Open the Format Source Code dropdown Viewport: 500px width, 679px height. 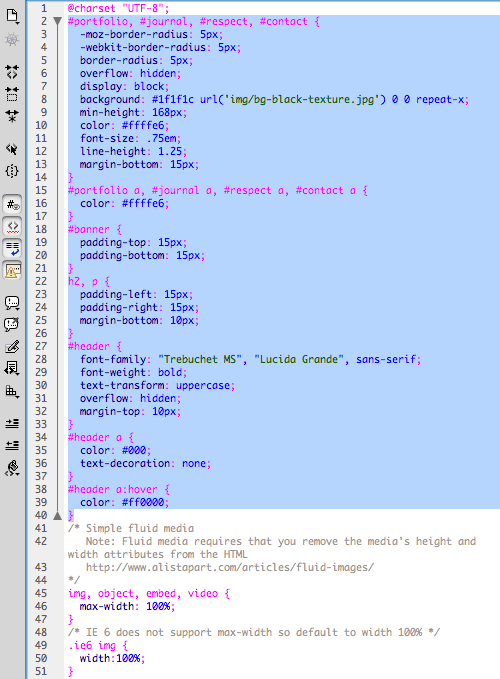(x=12, y=469)
